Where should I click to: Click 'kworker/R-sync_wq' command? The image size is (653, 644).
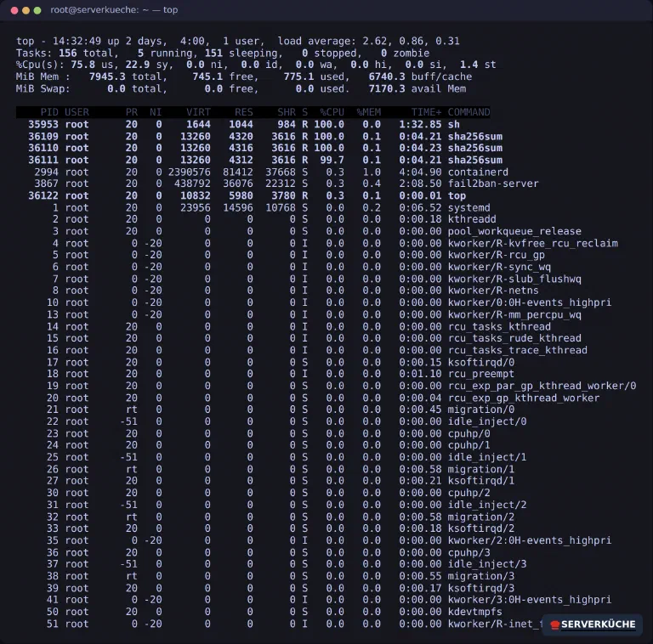click(x=499, y=267)
